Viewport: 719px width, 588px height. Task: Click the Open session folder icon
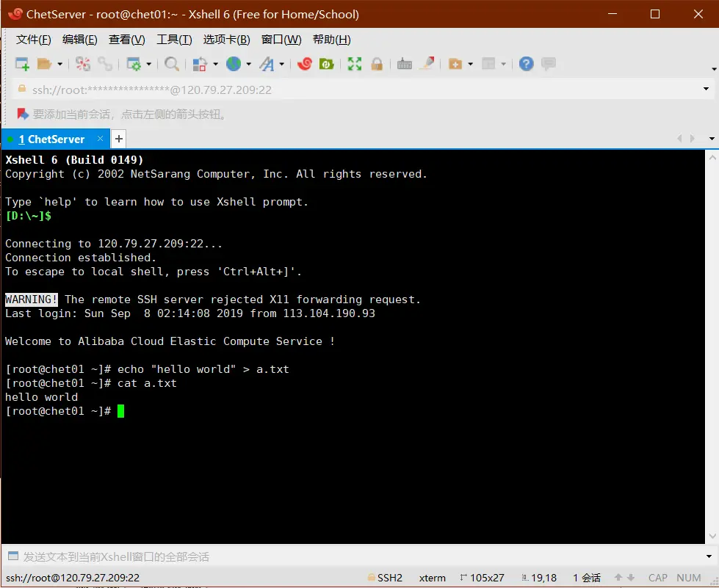(45, 64)
